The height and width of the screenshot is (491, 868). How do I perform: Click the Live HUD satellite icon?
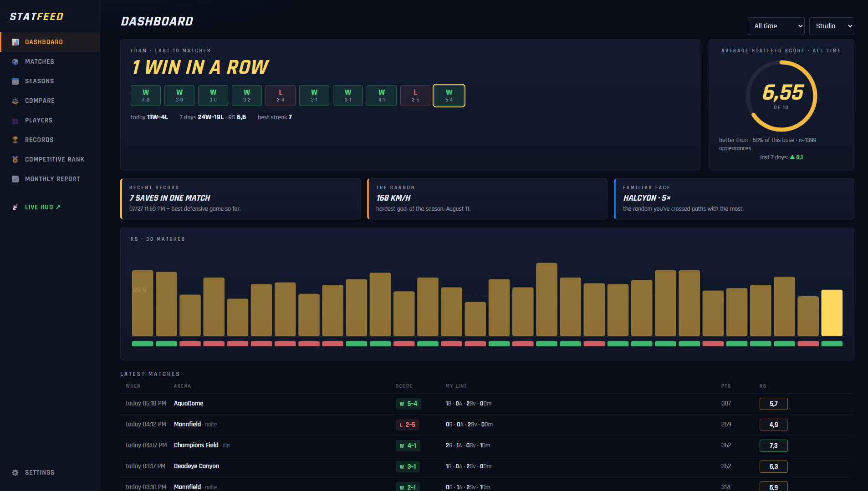[x=15, y=208]
